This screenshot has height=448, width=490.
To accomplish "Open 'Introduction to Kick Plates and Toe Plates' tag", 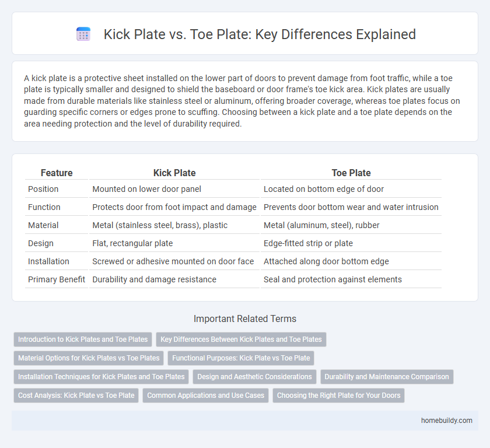I will (x=83, y=339).
